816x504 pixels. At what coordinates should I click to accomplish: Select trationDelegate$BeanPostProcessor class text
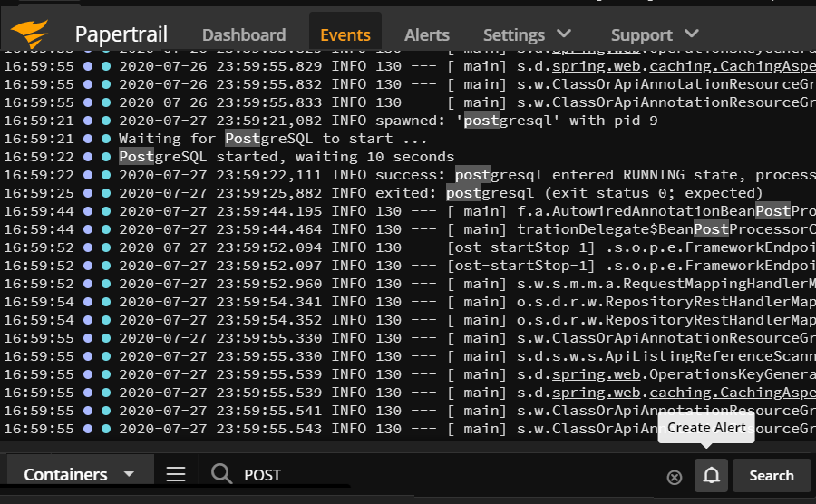[666, 230]
